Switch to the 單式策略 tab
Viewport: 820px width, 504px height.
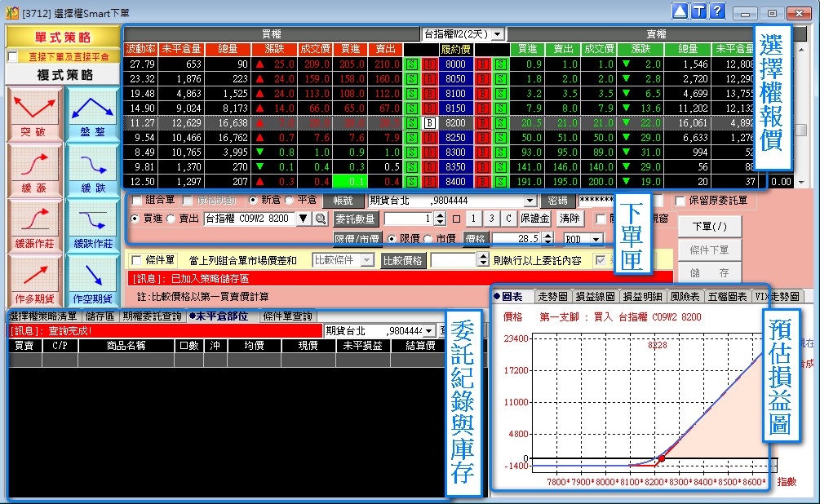point(63,38)
